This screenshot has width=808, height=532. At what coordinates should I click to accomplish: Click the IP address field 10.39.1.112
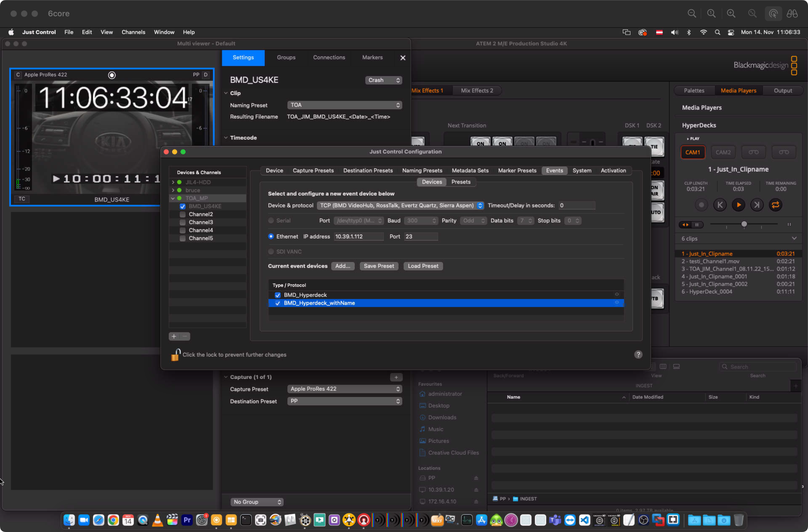[359, 237]
